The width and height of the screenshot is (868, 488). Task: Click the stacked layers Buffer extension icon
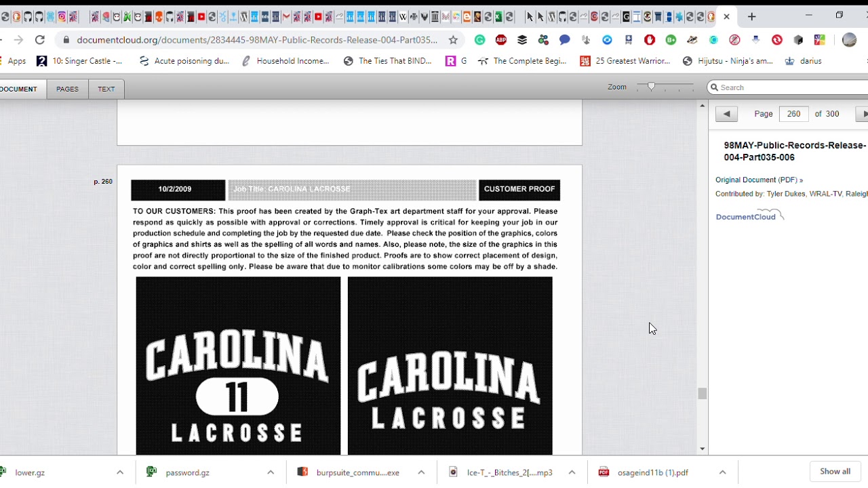[522, 40]
